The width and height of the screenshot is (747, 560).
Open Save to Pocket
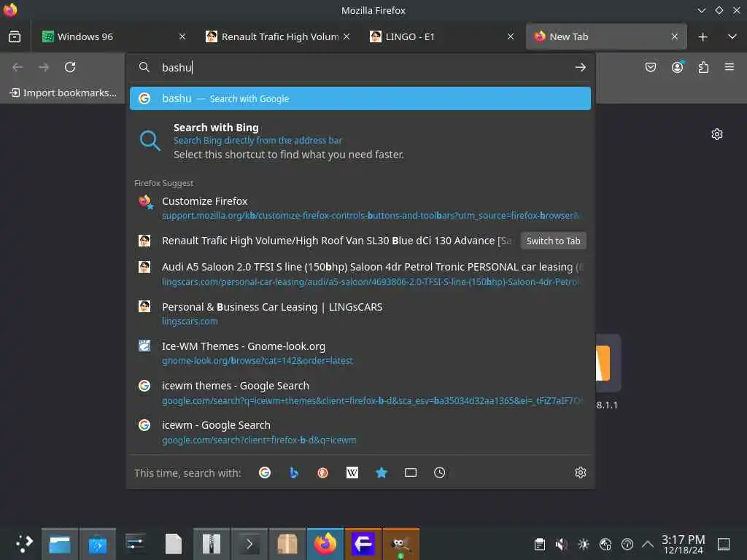(650, 67)
